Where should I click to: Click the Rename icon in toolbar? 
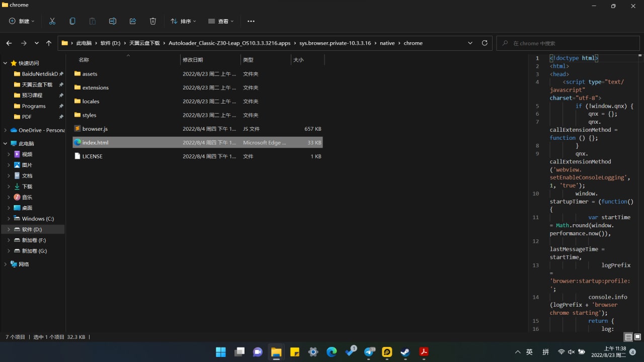(113, 21)
